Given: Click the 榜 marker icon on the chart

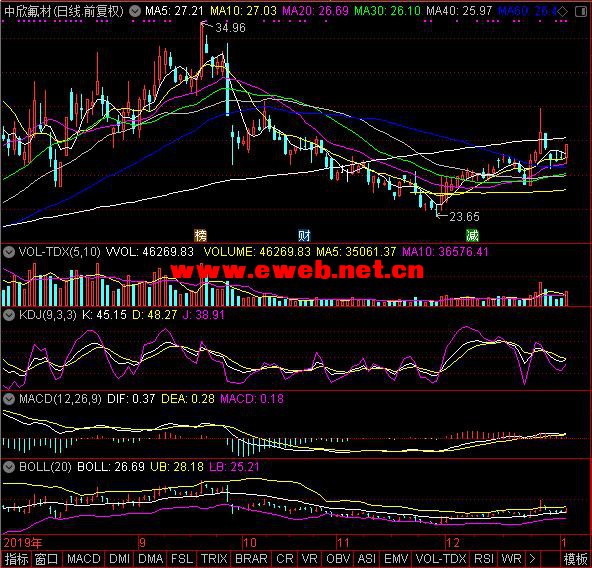Looking at the screenshot, I should [200, 236].
